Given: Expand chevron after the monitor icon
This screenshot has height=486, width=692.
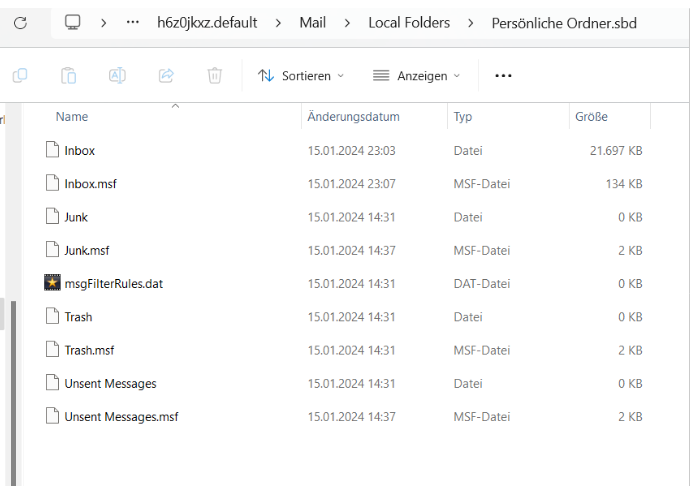Looking at the screenshot, I should click(103, 23).
